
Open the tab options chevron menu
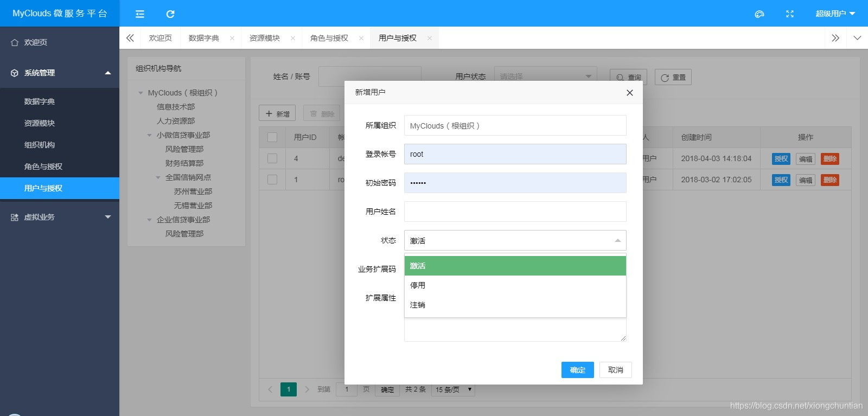857,38
